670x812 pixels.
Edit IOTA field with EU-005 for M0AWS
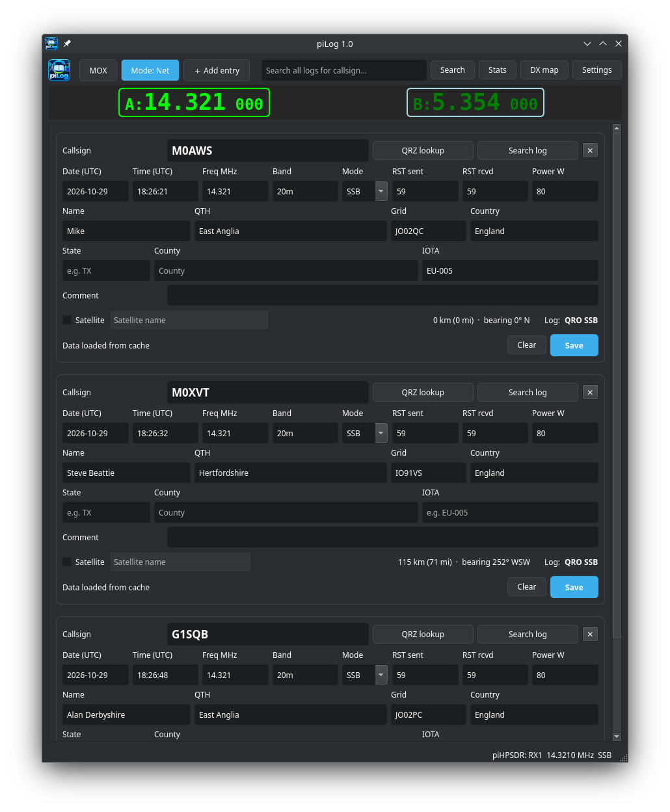[510, 270]
